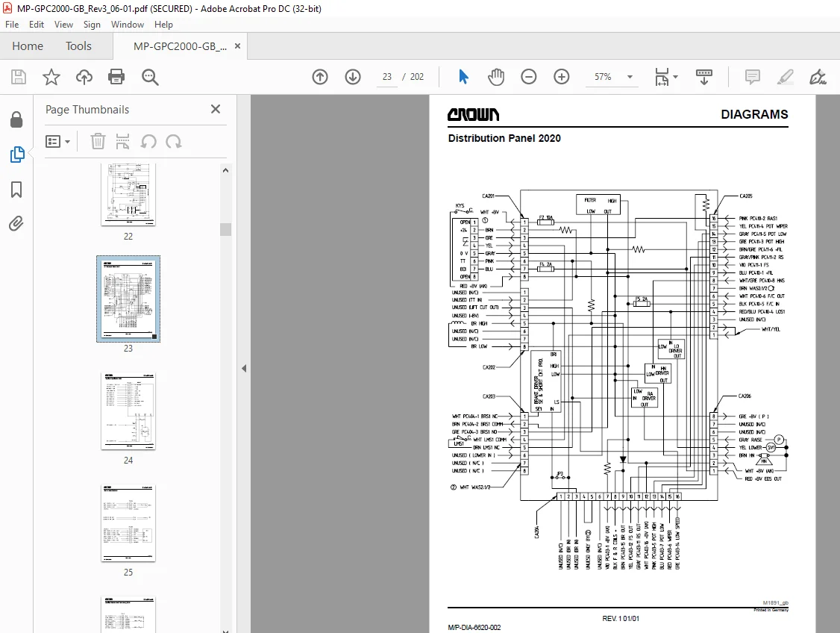Screen dimensions: 840x633
Task: Switch to the Tools tab
Action: 78,46
